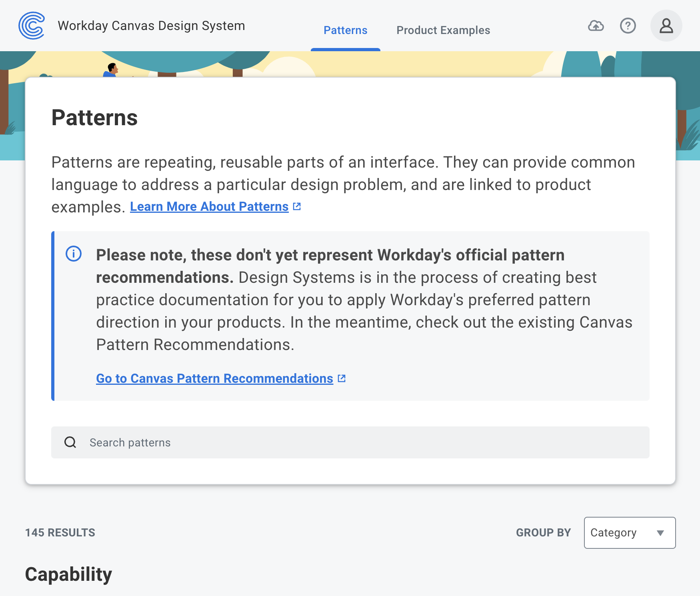Viewport: 700px width, 596px height.
Task: Open the cloud upload icon
Action: click(596, 26)
